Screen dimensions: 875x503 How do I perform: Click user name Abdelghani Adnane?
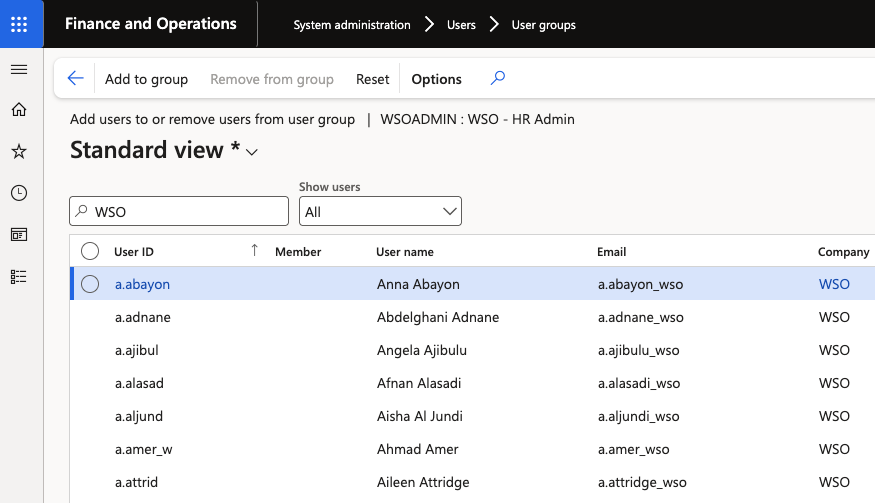[438, 317]
